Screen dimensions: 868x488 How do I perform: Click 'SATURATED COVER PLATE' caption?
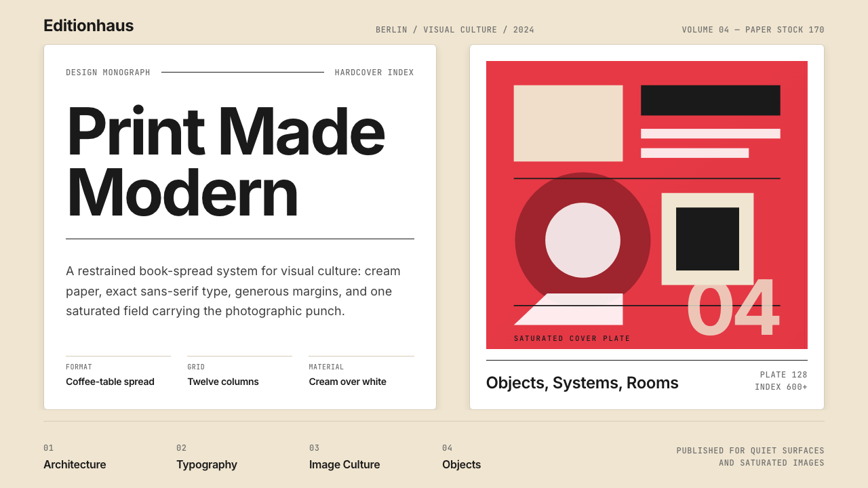[572, 338]
